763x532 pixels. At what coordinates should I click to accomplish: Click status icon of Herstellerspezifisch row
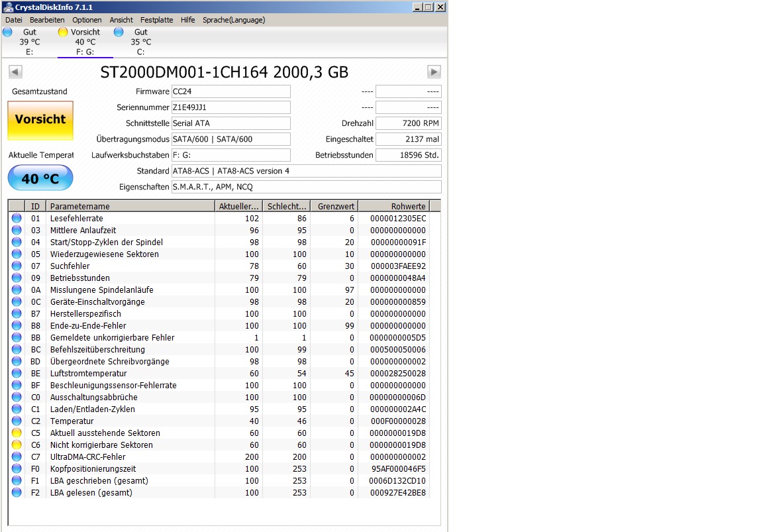coord(17,313)
